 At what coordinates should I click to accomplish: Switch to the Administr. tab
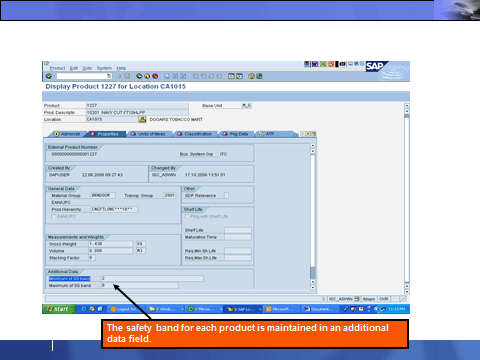click(67, 134)
